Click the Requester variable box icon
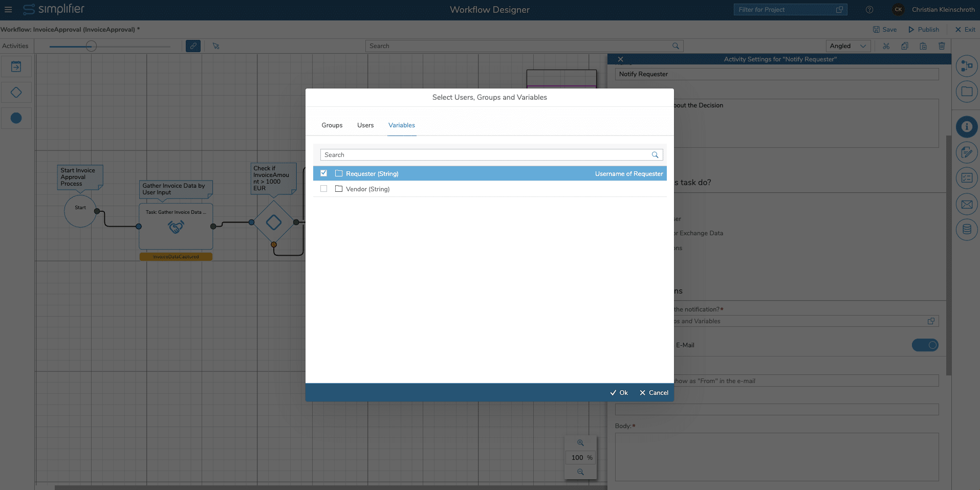The image size is (980, 490). (x=339, y=173)
